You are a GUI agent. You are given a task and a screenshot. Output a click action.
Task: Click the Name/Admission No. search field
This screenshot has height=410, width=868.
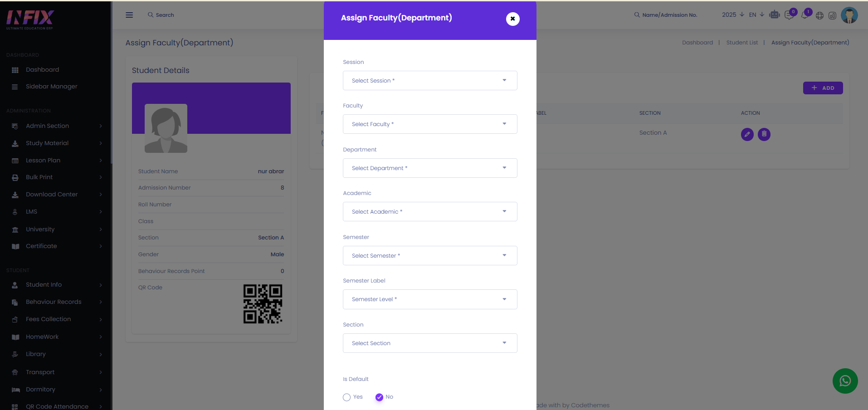[x=669, y=15]
